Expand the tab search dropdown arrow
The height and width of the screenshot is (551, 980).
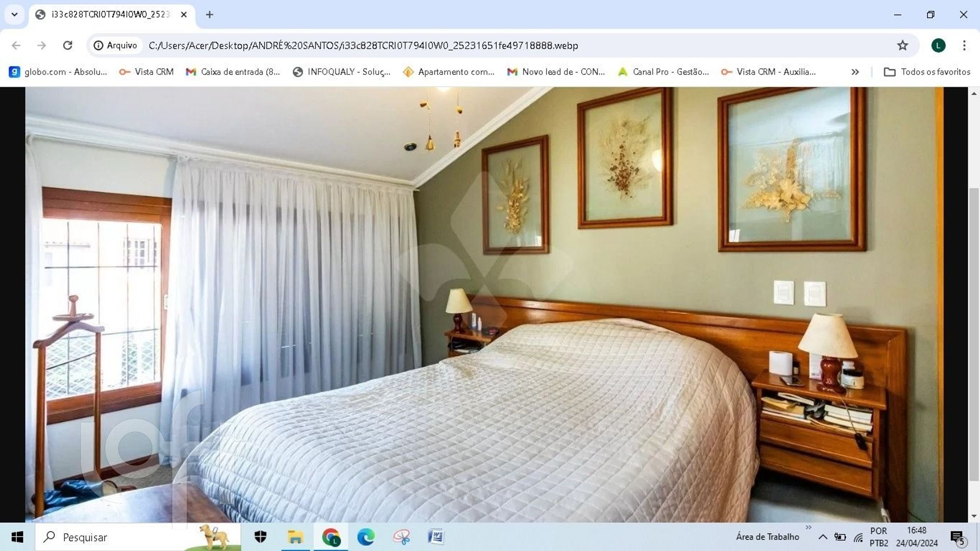click(15, 15)
